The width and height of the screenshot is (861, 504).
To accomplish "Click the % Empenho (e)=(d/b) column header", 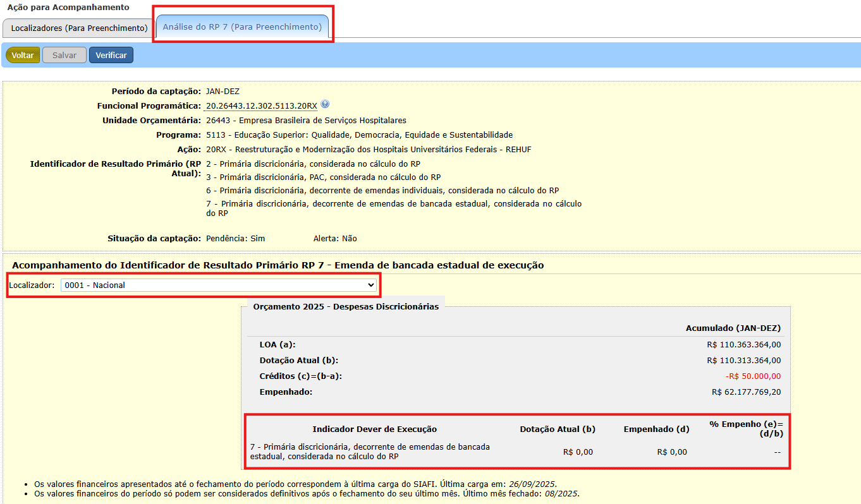I will pos(746,429).
